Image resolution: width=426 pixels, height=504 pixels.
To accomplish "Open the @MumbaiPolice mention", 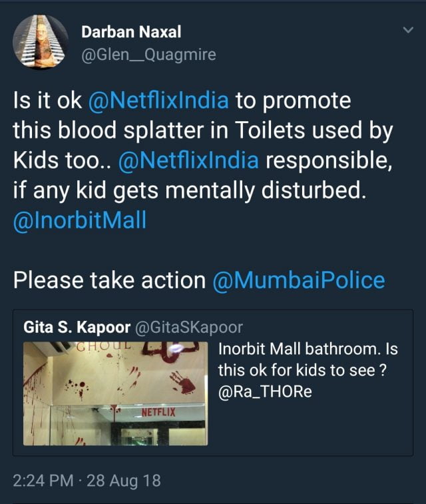I will point(298,280).
